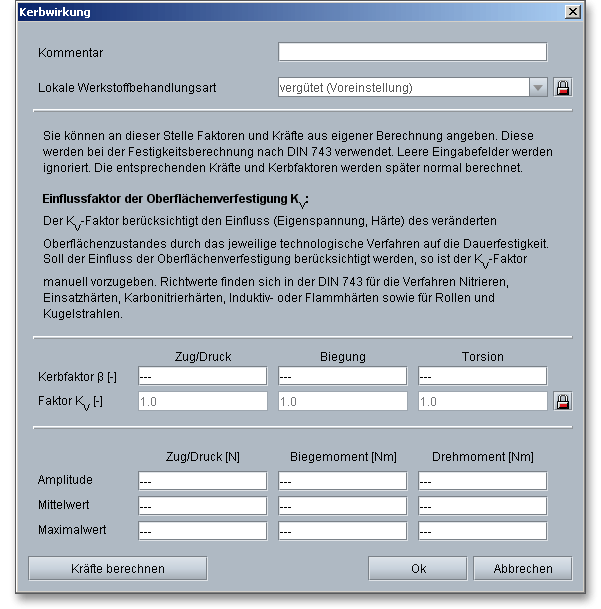Click the Maximalwert Drehmoment [Nm] field
The width and height of the screenshot is (601, 609).
[x=482, y=531]
